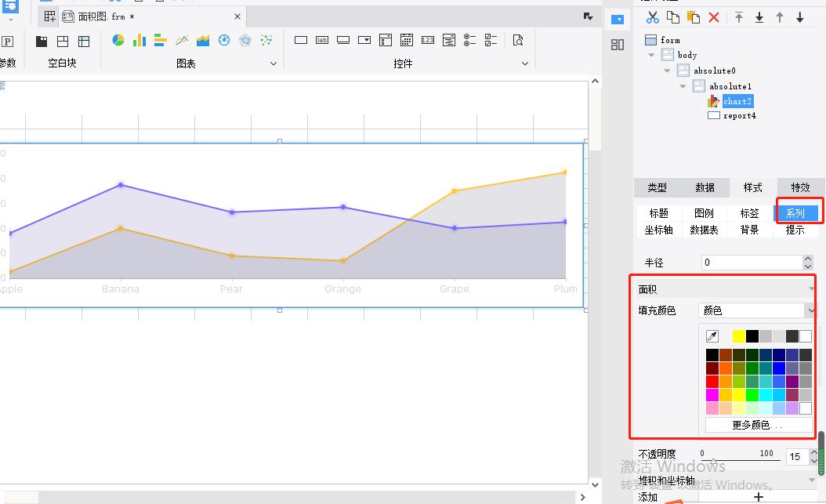Choose the pure red color swatch
Screen dimensions: 826x504
(712, 382)
